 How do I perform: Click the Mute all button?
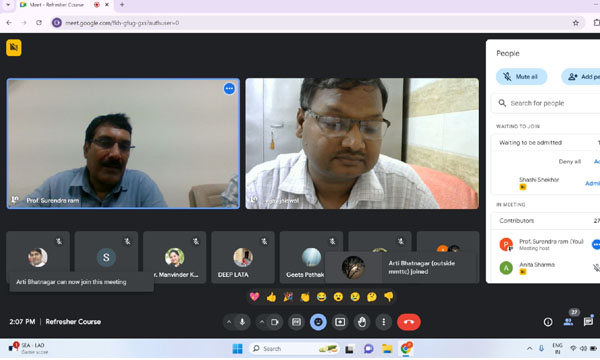[522, 77]
